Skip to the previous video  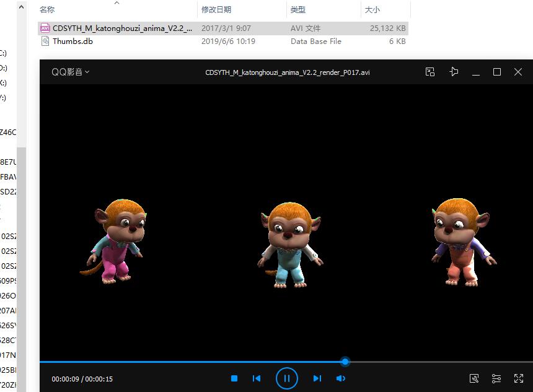tap(257, 378)
